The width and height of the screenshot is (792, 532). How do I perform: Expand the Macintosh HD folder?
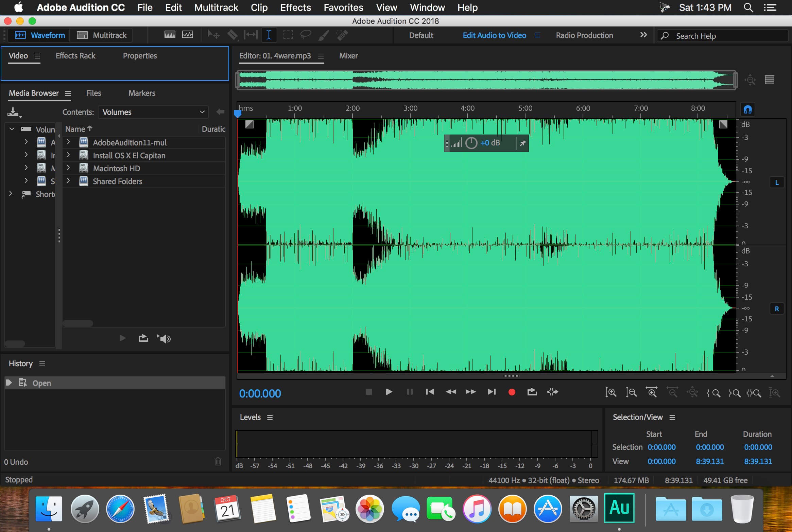click(68, 168)
